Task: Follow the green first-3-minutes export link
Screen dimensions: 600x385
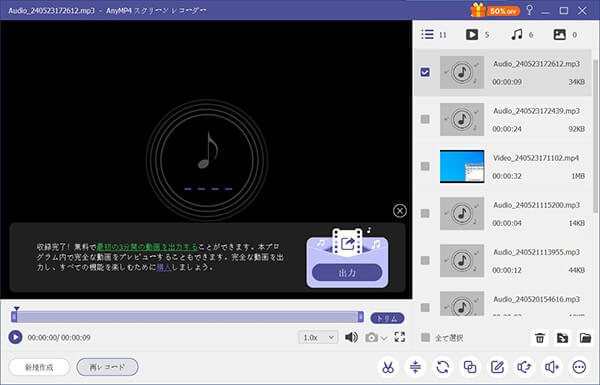Action: click(x=147, y=246)
